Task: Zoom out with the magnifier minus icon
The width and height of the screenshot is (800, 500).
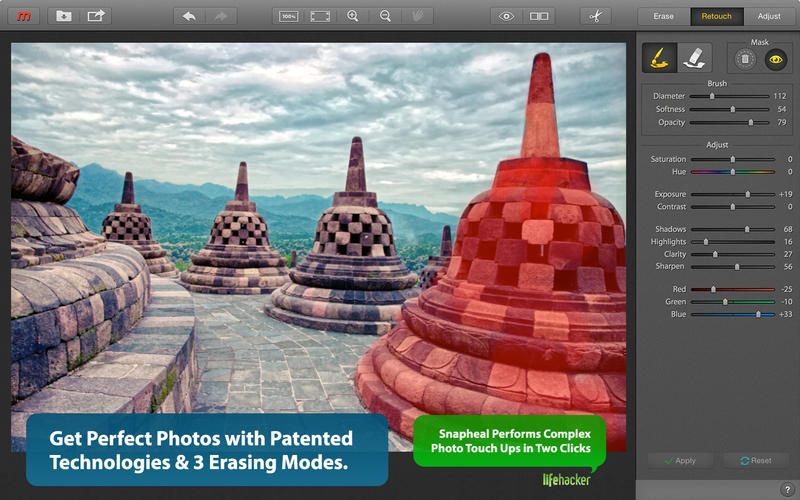Action: click(385, 16)
